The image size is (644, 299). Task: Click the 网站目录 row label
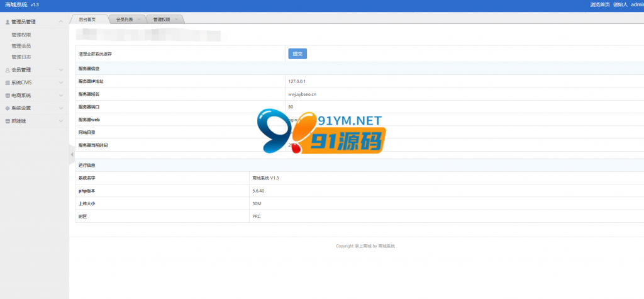[87, 132]
